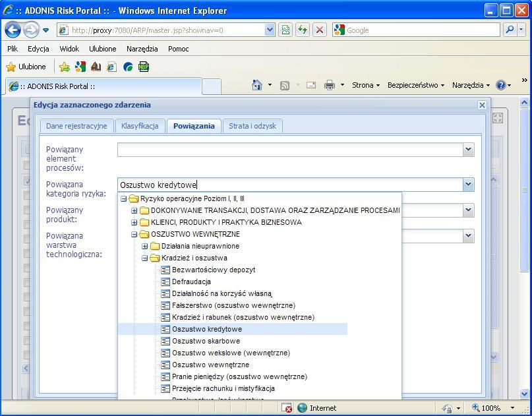The height and width of the screenshot is (416, 532).
Task: Click the printer icon
Action: pos(330,85)
